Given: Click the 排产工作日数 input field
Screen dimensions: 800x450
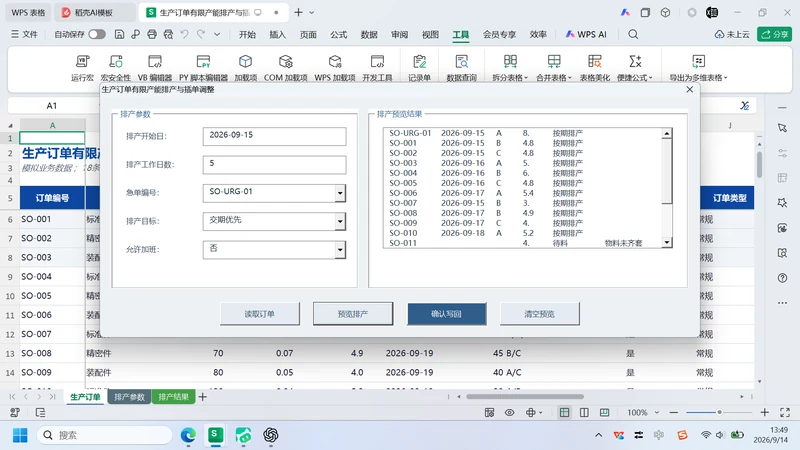Looking at the screenshot, I should (274, 165).
